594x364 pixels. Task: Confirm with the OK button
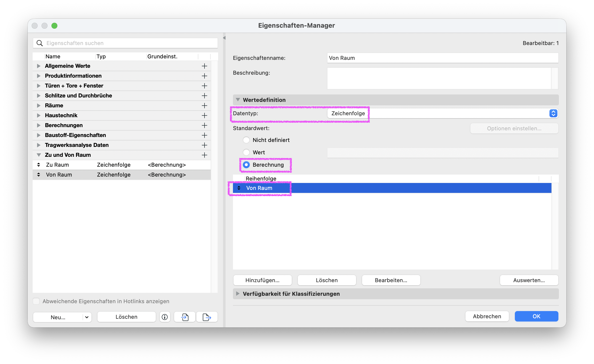point(536,316)
